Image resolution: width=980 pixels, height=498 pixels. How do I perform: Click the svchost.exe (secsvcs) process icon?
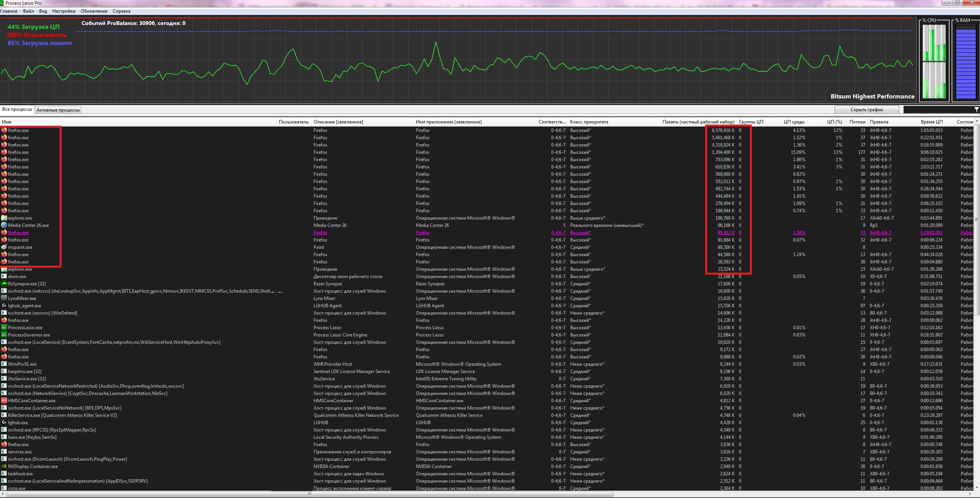[4, 313]
